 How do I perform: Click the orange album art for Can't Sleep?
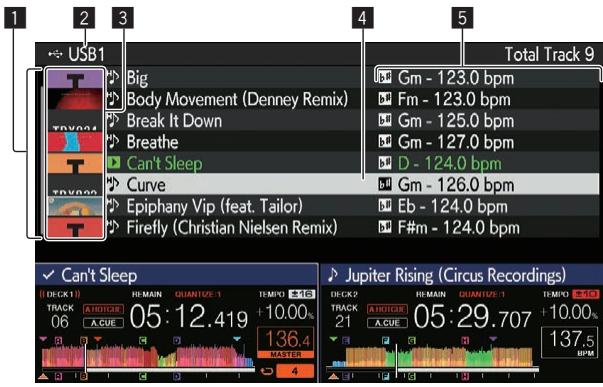coord(75,163)
